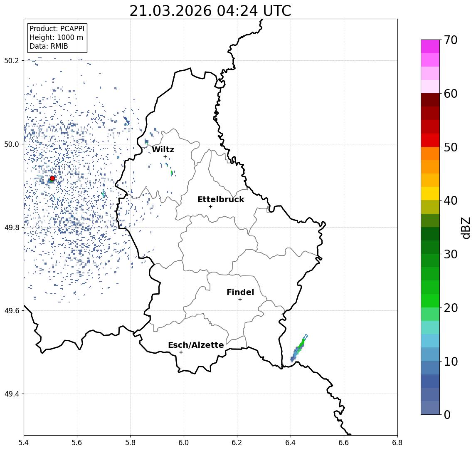Click the bright red swatch near 50 dBZ

point(430,140)
